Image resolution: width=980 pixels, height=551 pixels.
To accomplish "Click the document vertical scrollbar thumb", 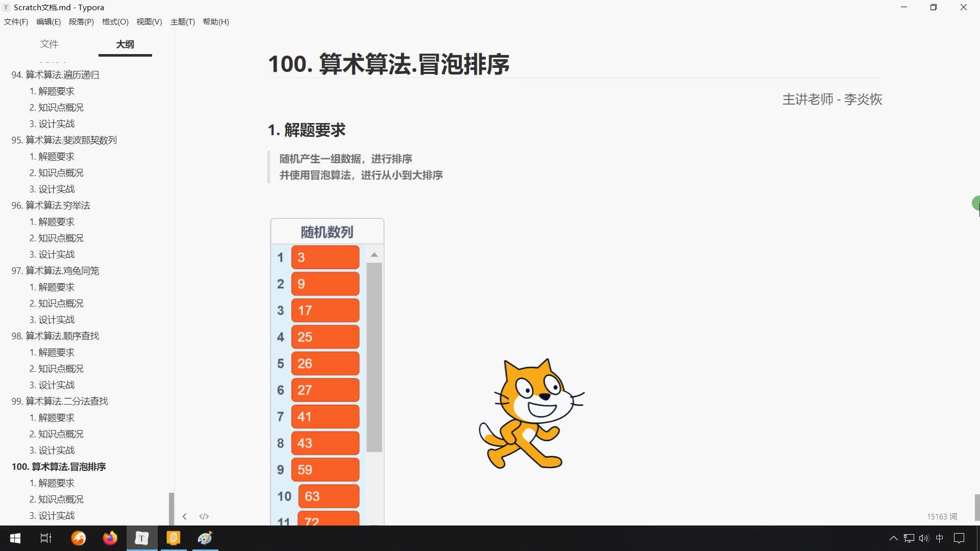I will pos(977,508).
